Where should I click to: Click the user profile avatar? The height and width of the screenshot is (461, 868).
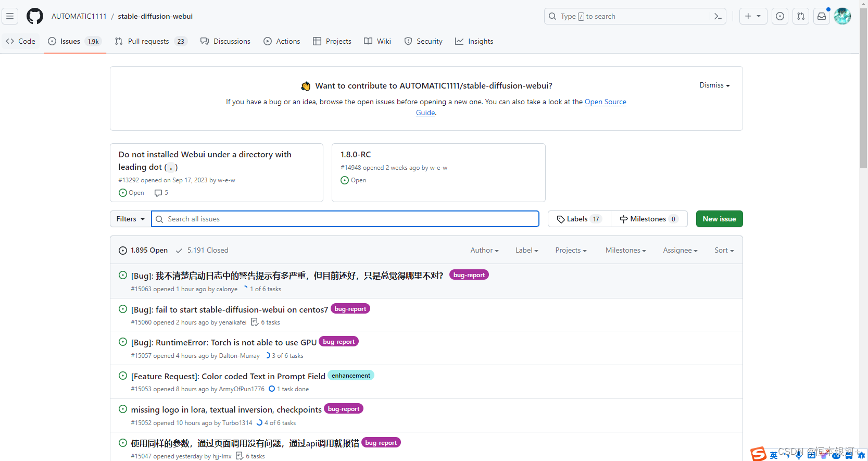click(x=842, y=16)
